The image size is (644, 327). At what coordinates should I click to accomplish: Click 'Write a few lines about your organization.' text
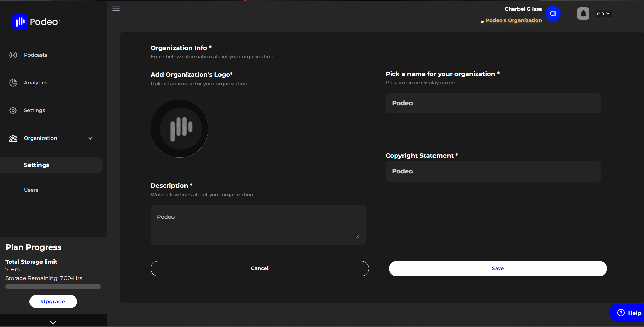202,195
